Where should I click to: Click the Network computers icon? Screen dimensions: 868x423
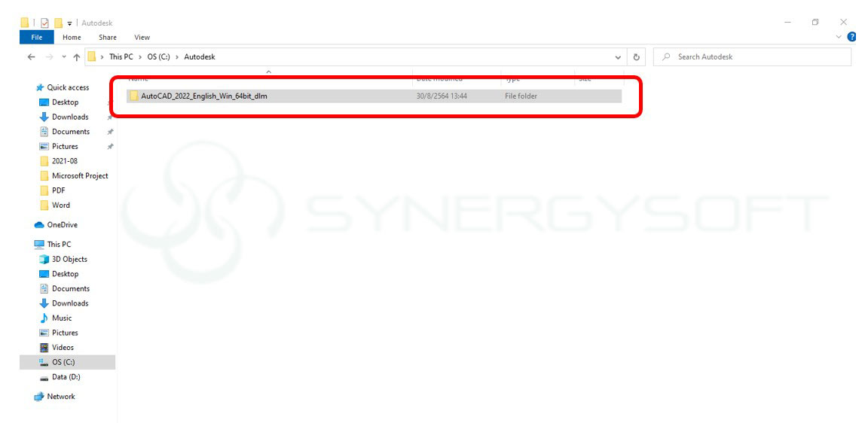[x=39, y=397]
